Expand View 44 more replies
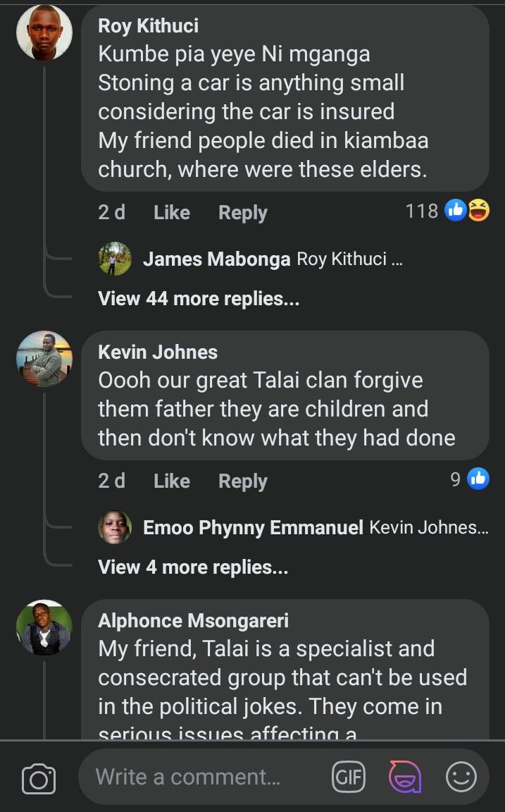This screenshot has width=505, height=812. 199,299
